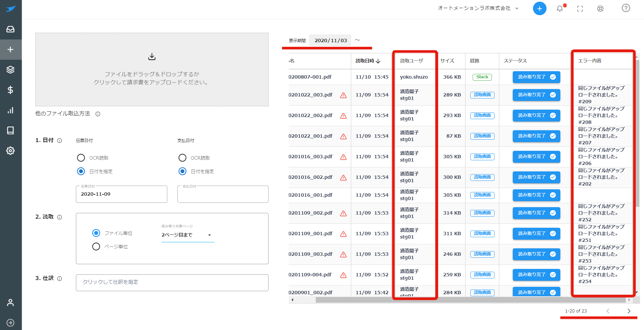Click the ステータス column header
This screenshot has height=330, width=644.
tap(515, 61)
